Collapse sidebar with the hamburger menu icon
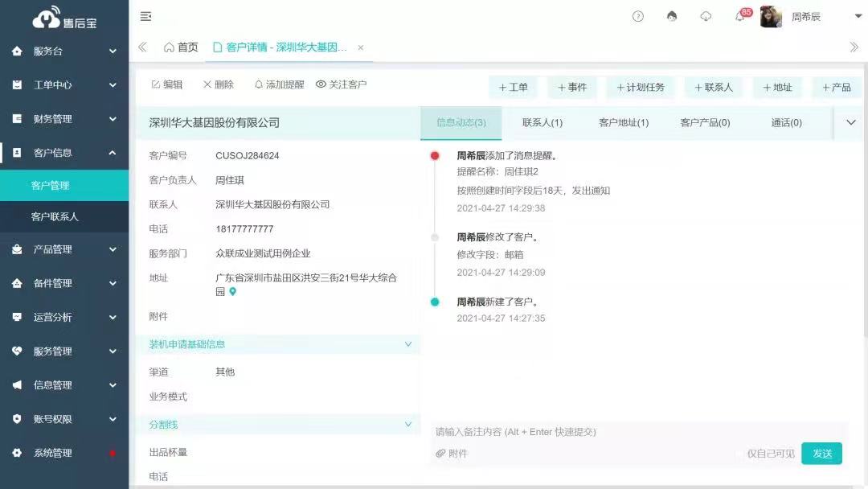The height and width of the screenshot is (489, 868). point(145,17)
